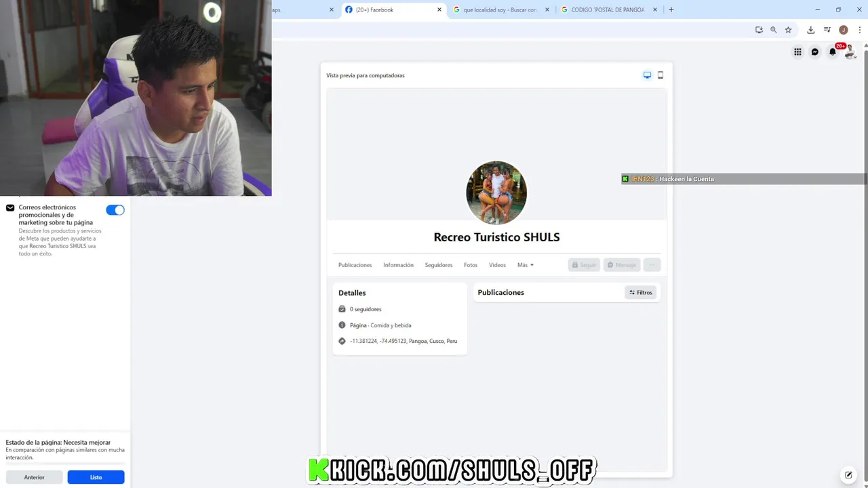
Task: Open Chrome media controls
Action: point(827,30)
